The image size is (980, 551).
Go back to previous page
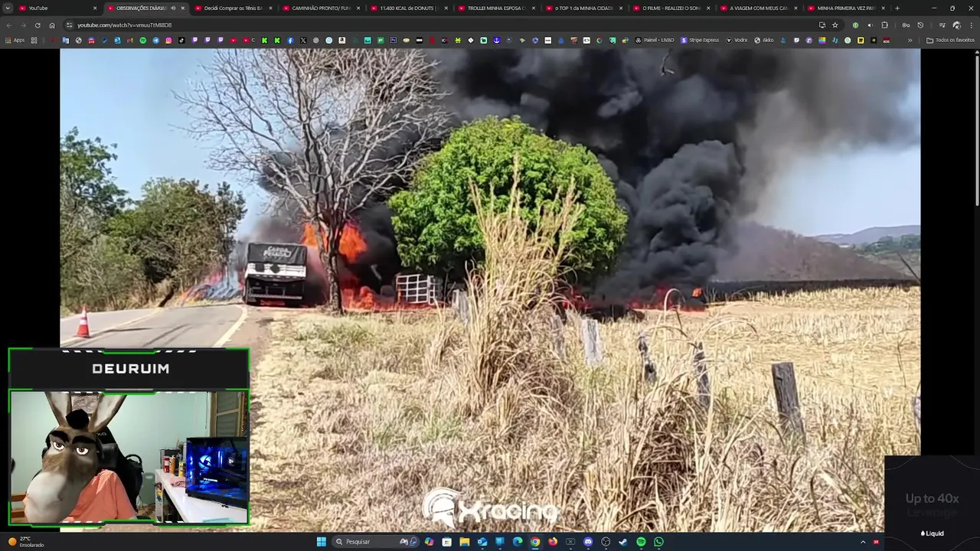[9, 24]
